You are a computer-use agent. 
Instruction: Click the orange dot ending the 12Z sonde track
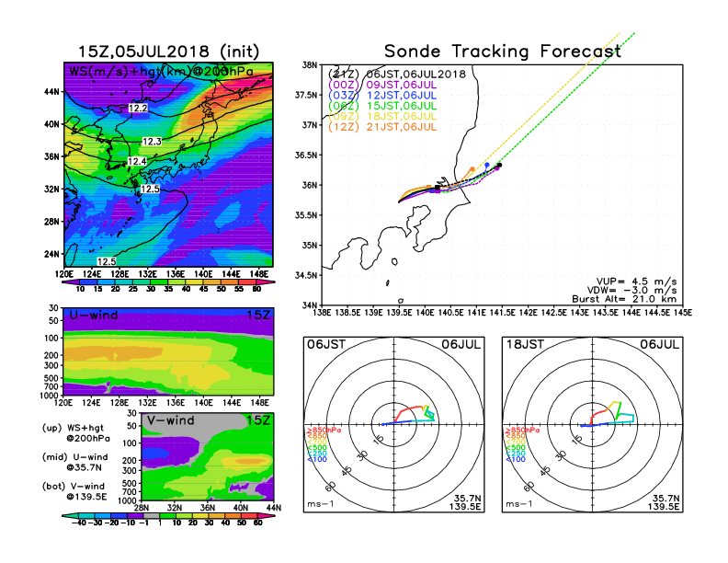coord(472,169)
